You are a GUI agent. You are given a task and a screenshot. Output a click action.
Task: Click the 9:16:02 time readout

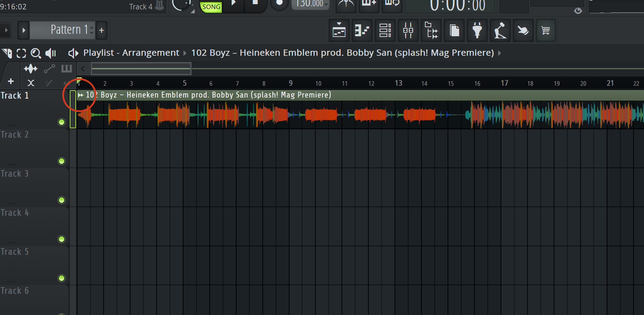point(13,7)
